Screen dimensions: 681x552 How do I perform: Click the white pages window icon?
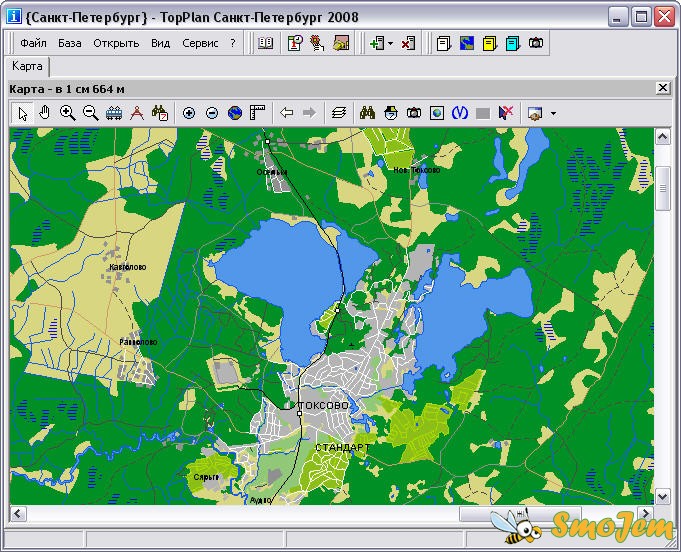443,43
